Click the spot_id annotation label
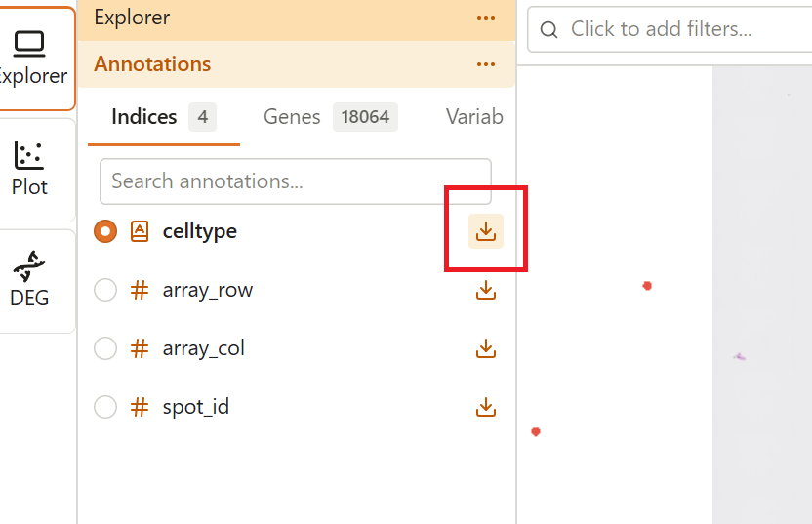This screenshot has height=524, width=812. [x=196, y=407]
